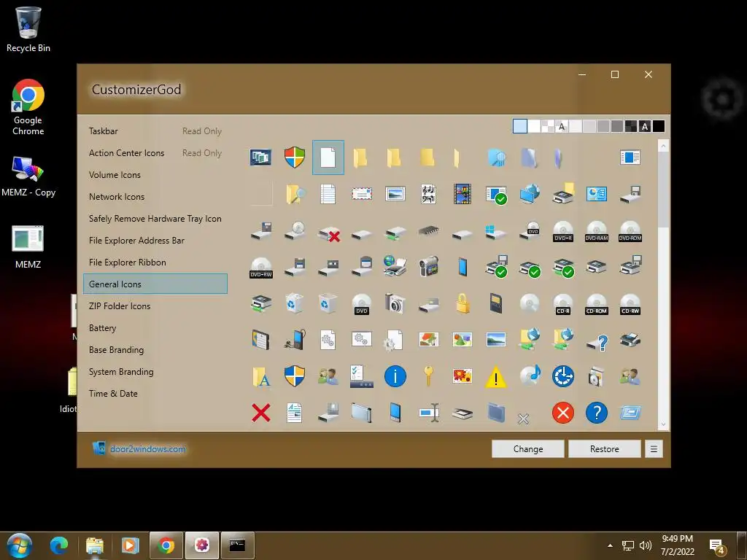Viewport: 747px width, 560px height.
Task: Select the large red X icon
Action: 261,413
